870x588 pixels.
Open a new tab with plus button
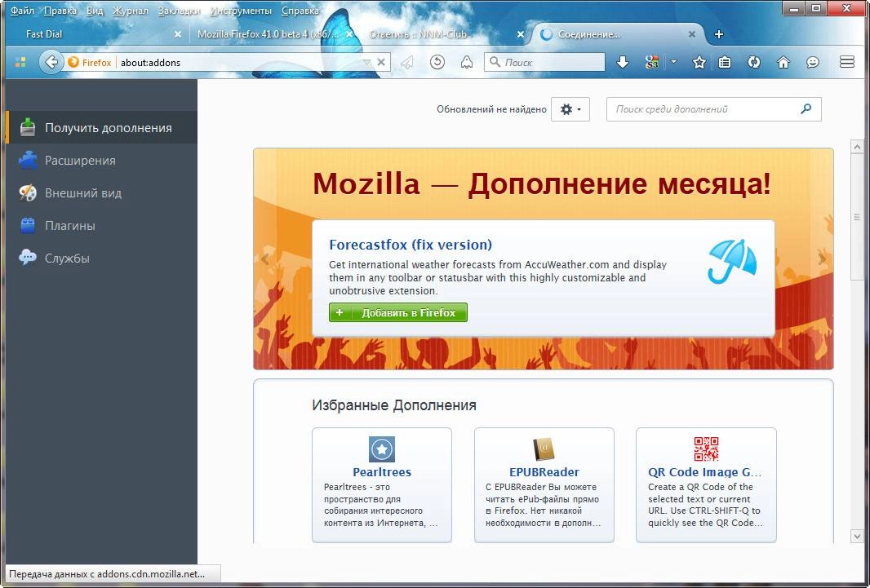pyautogui.click(x=719, y=34)
